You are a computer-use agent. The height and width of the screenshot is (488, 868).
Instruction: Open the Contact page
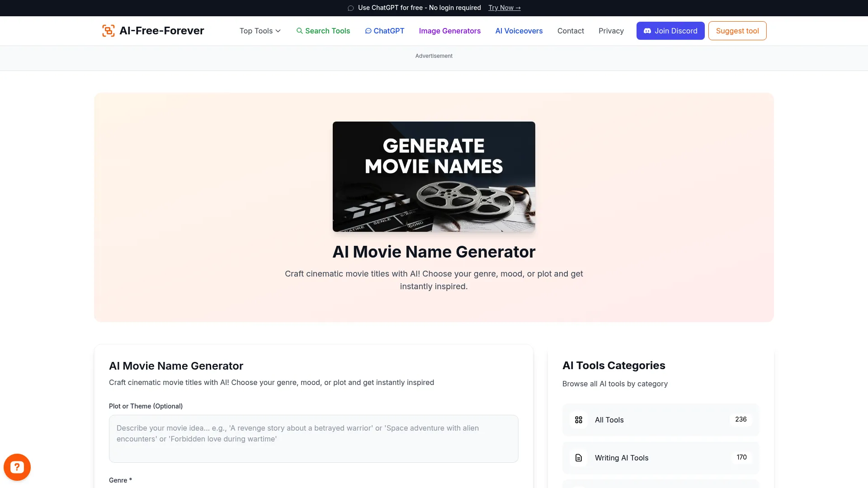[x=571, y=31]
